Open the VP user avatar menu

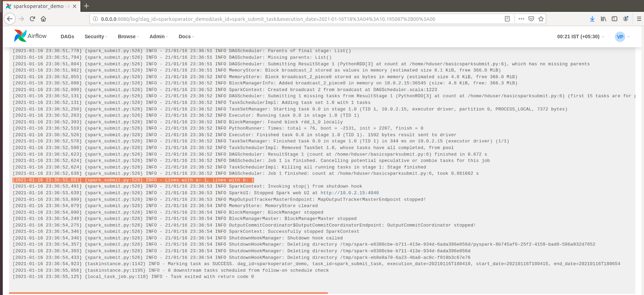pyautogui.click(x=622, y=37)
